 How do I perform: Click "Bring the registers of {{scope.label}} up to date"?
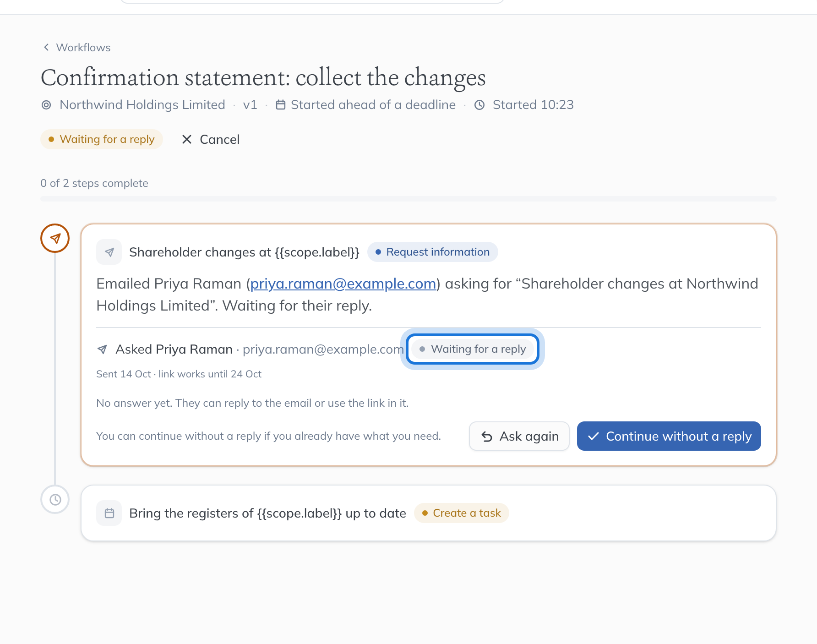point(268,513)
